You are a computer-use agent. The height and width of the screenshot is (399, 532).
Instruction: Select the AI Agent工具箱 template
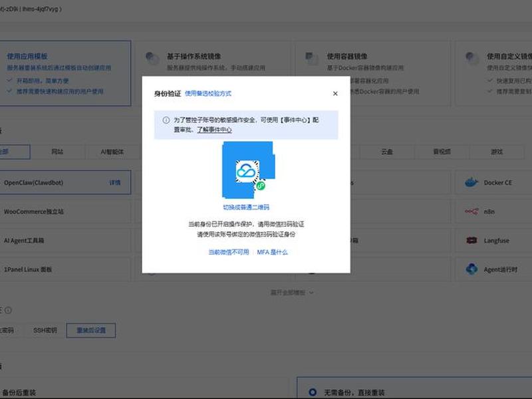pyautogui.click(x=65, y=241)
